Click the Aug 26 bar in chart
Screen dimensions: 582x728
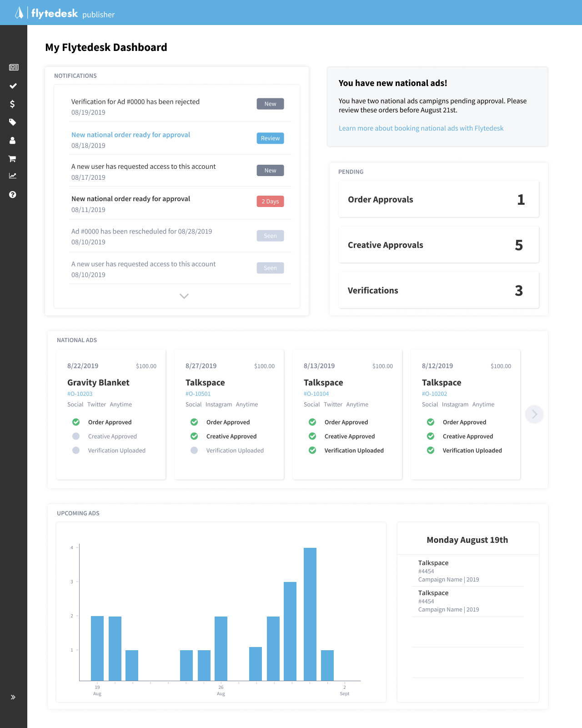click(x=221, y=648)
